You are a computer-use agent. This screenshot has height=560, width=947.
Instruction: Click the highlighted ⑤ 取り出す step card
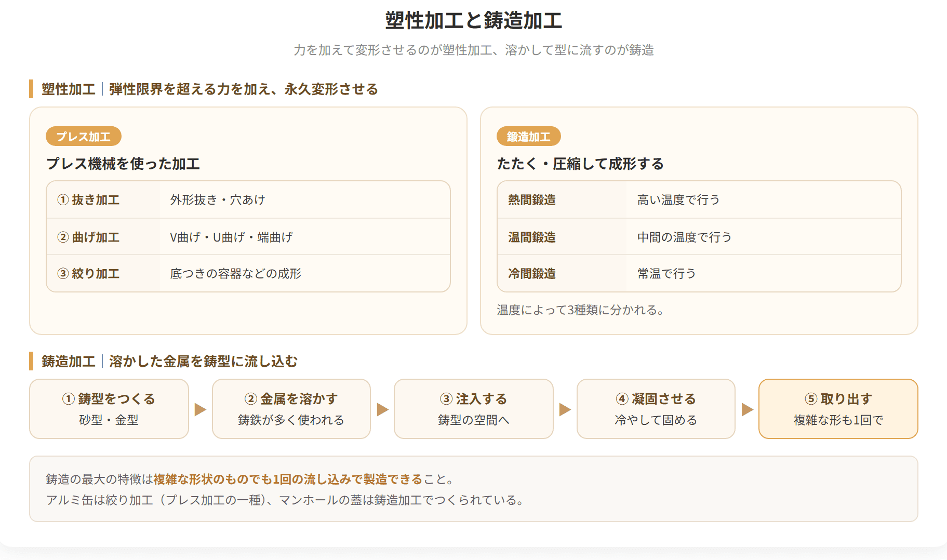pos(838,409)
